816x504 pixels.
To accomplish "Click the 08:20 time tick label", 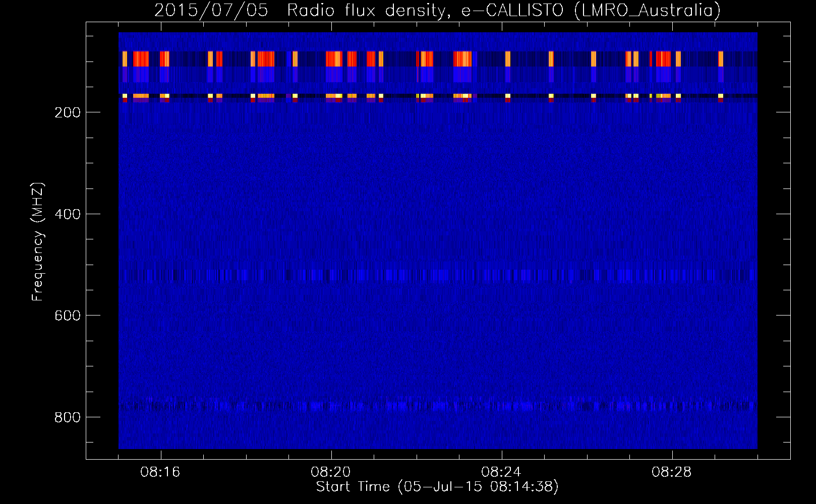I will [x=331, y=472].
